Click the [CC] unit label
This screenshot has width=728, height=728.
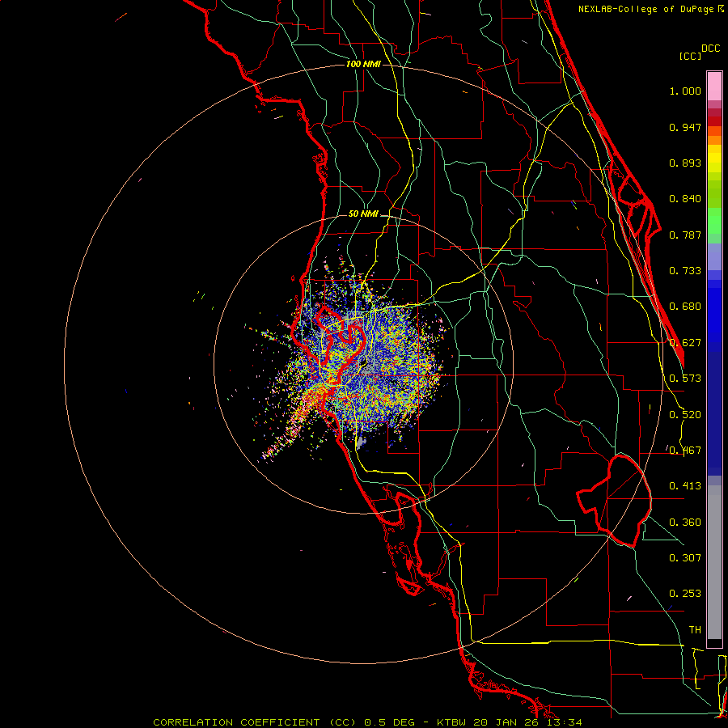(x=690, y=56)
